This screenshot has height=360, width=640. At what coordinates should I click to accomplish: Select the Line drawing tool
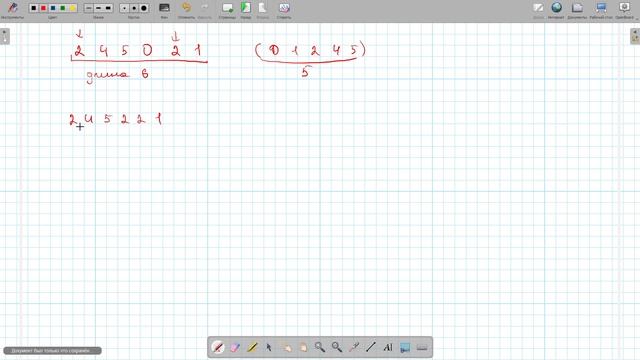(x=371, y=347)
